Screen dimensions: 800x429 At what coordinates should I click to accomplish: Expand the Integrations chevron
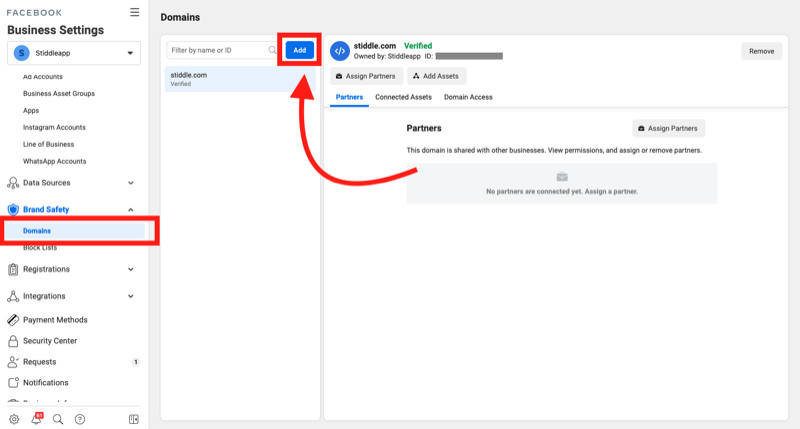point(131,296)
